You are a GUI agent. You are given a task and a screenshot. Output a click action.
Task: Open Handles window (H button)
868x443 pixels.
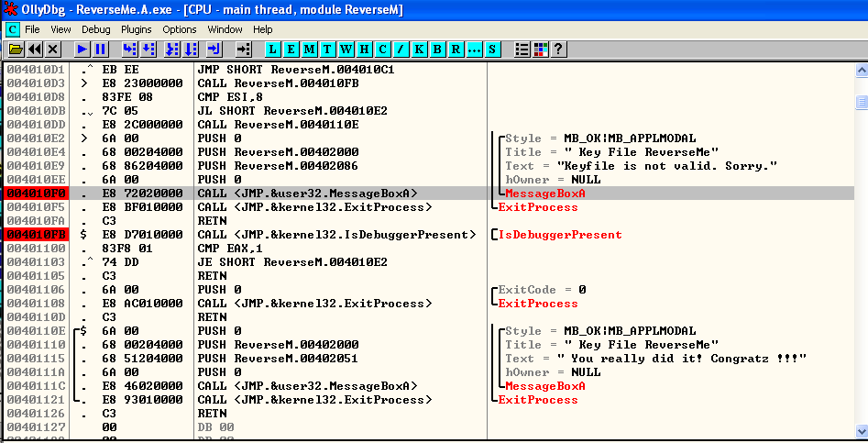click(364, 50)
